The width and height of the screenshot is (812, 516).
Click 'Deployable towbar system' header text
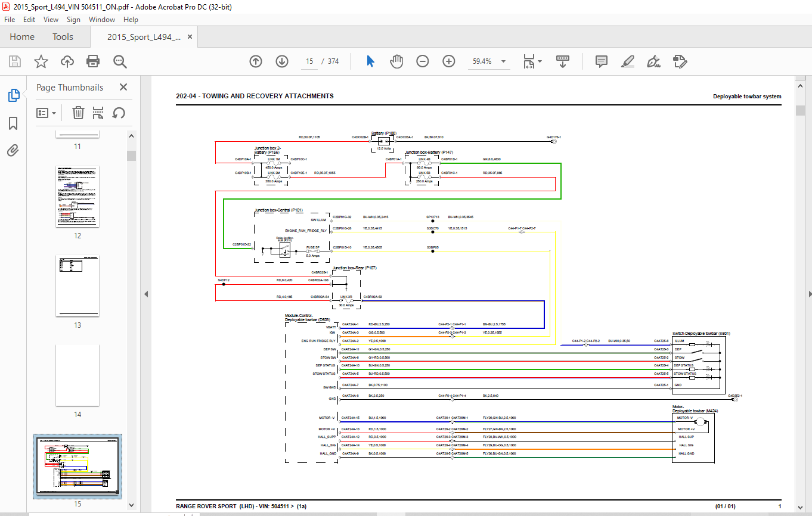point(747,97)
